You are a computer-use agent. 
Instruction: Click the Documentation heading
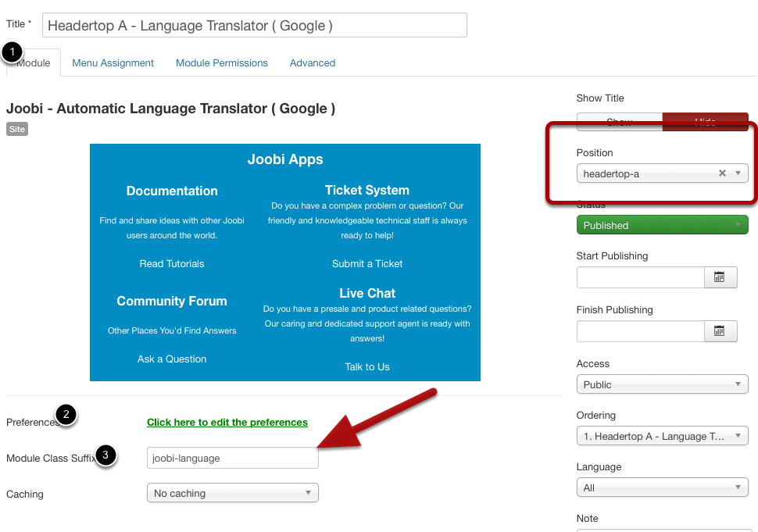(x=172, y=191)
